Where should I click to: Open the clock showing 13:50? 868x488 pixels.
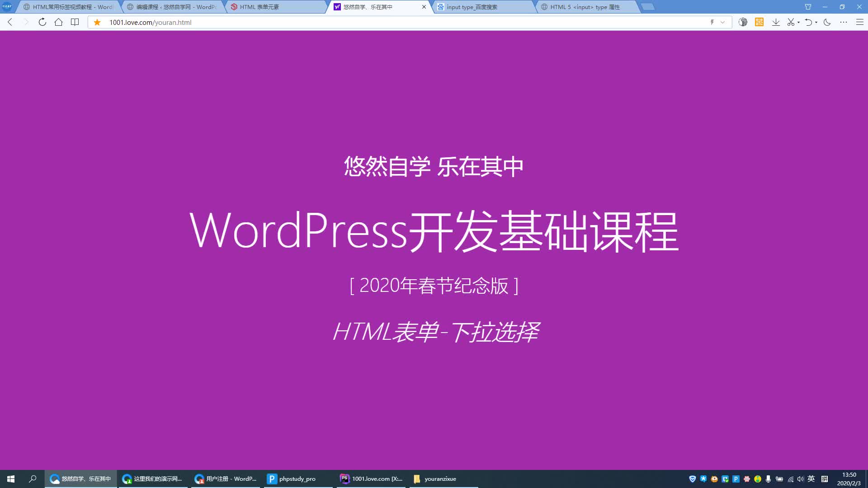click(849, 479)
